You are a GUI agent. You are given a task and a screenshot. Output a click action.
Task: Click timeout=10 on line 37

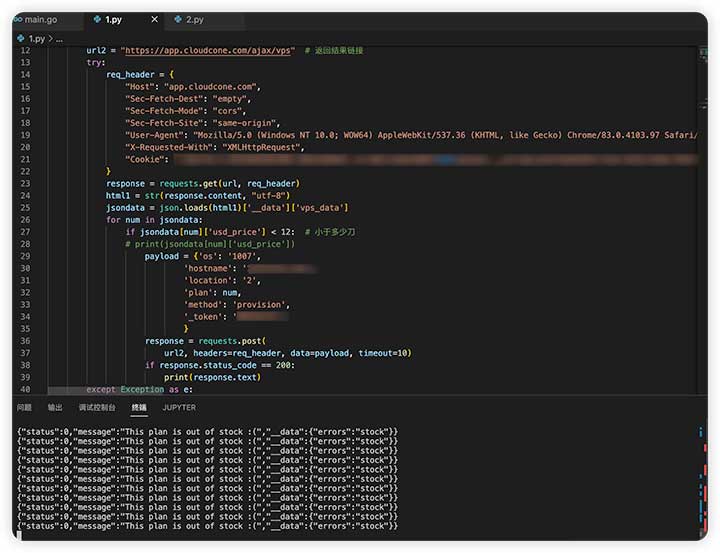point(383,353)
